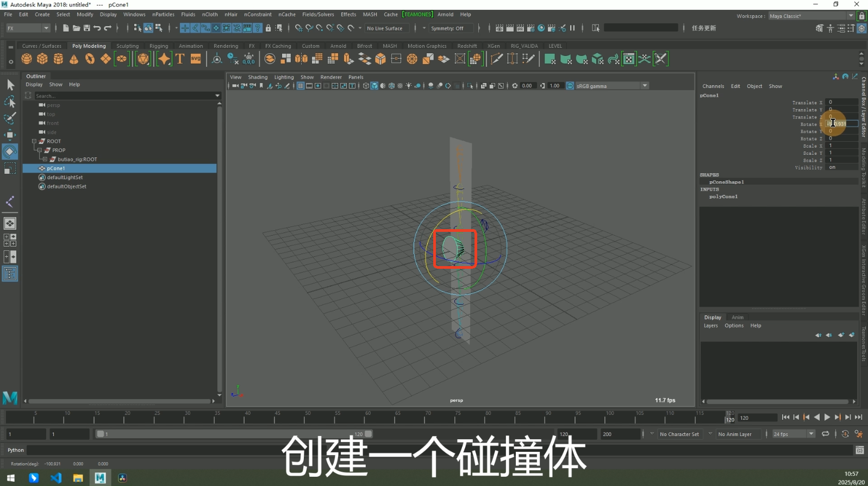Open the sRGB gamma view transform dropdown

pos(645,86)
